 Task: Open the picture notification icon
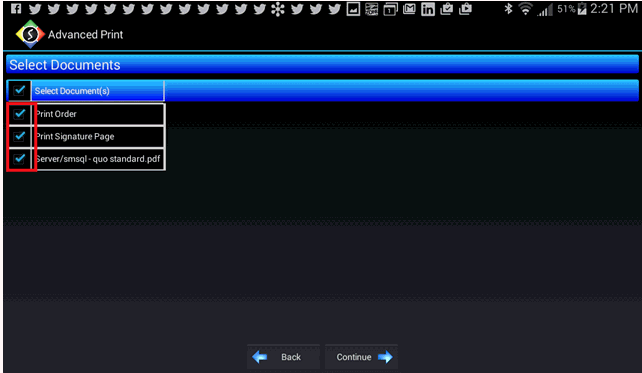coord(353,9)
